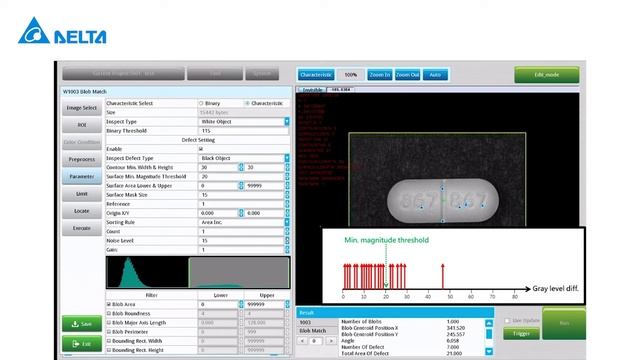Screen dimensions: 640x360
Task: Select the Characteristic radio option
Action: [x=247, y=104]
